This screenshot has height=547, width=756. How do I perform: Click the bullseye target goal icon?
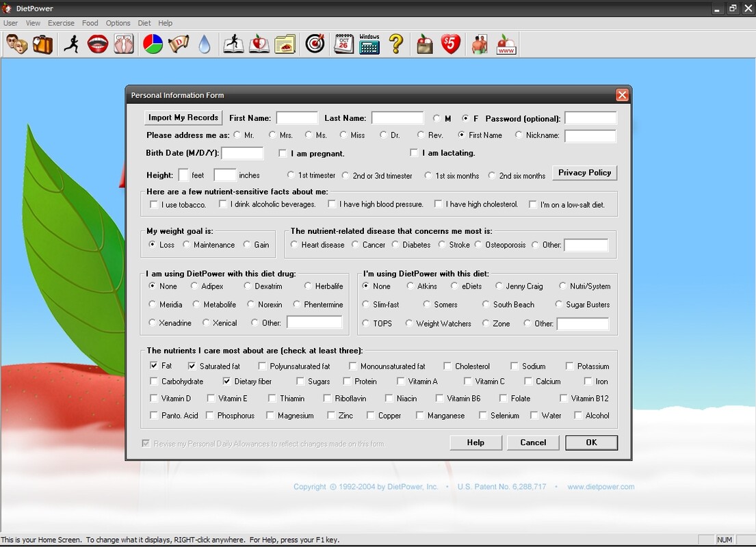click(315, 44)
